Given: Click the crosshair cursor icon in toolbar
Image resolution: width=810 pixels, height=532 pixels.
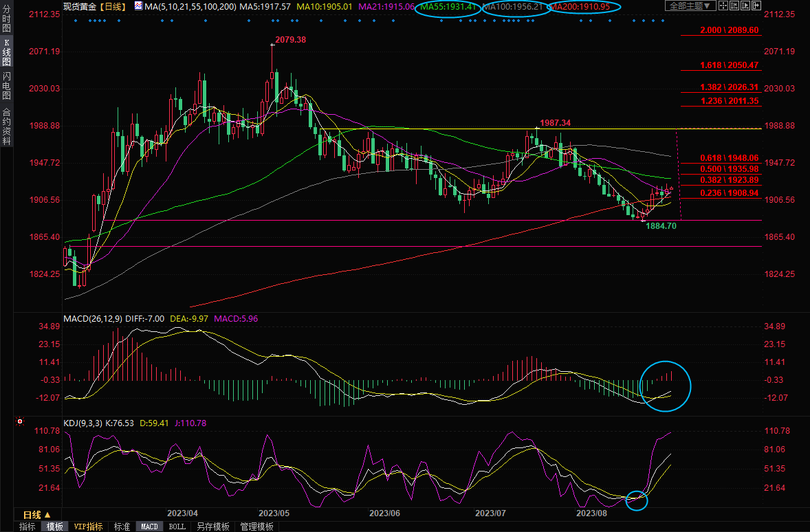Looking at the screenshot, I should pyautogui.click(x=723, y=6).
